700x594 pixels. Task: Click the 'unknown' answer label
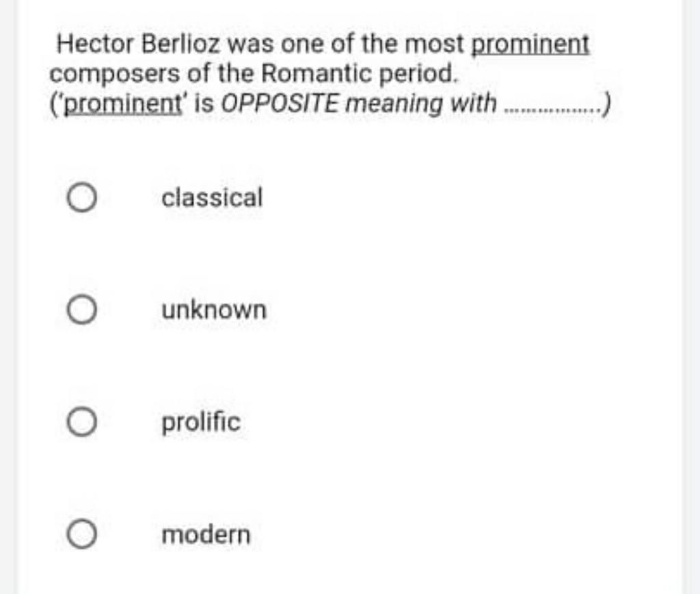pyautogui.click(x=214, y=309)
